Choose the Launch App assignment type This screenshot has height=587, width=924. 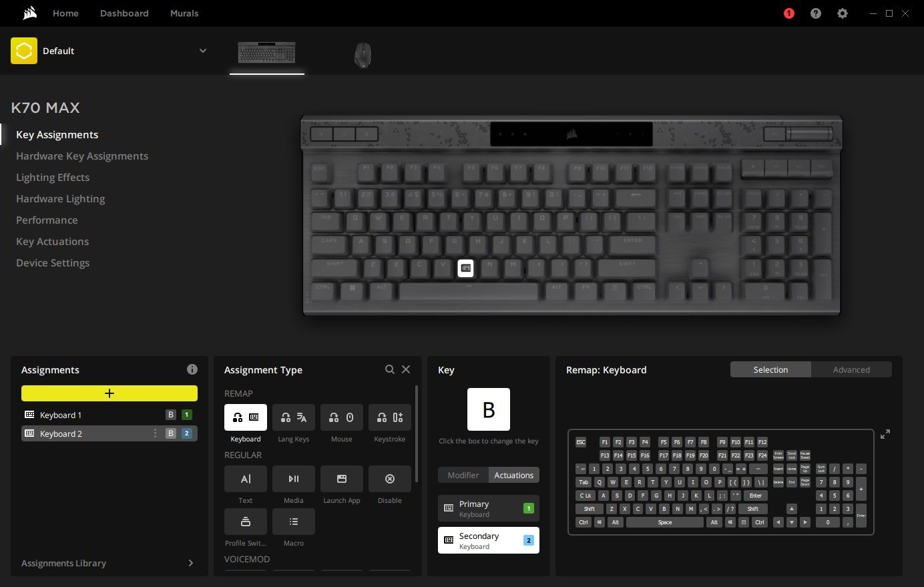[x=342, y=479]
